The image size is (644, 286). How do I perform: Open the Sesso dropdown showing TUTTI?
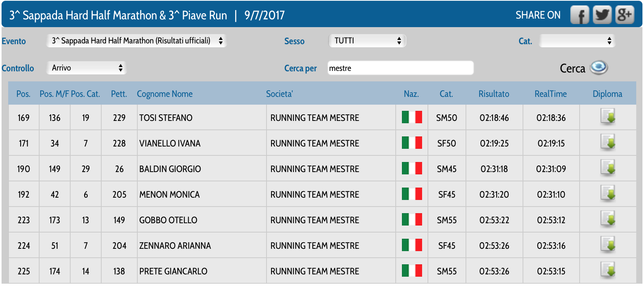coord(367,41)
